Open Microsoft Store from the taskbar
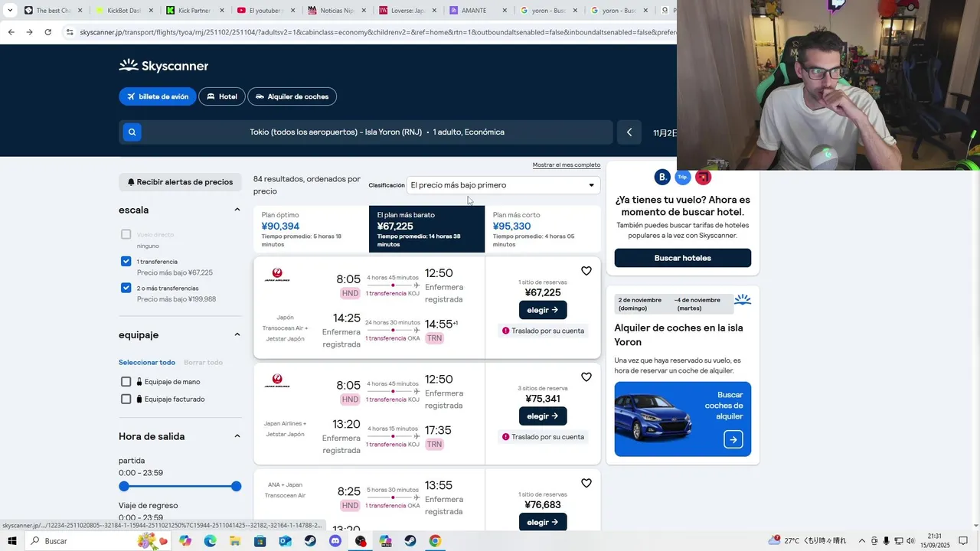The height and width of the screenshot is (551, 980). pos(260,541)
